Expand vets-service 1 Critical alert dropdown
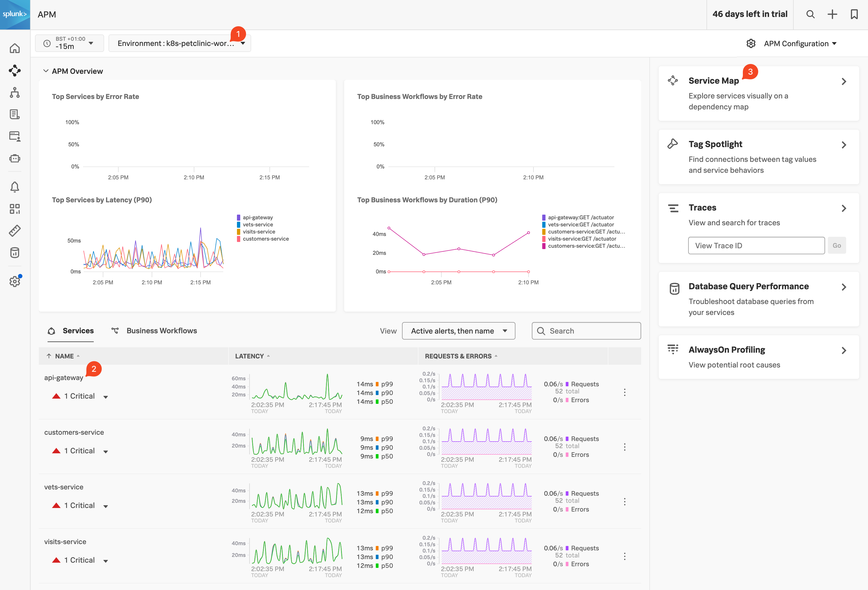 click(106, 506)
